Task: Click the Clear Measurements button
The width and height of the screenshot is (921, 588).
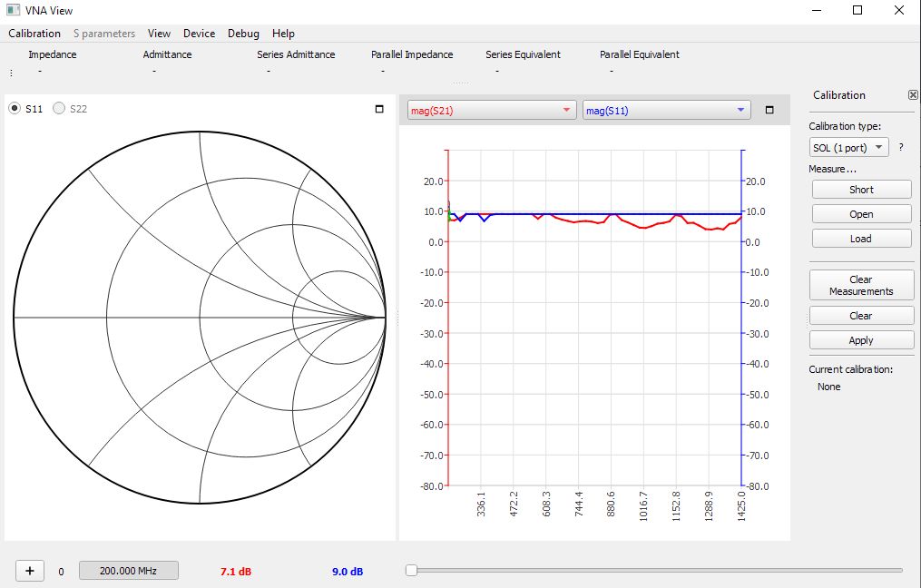Action: pyautogui.click(x=861, y=286)
